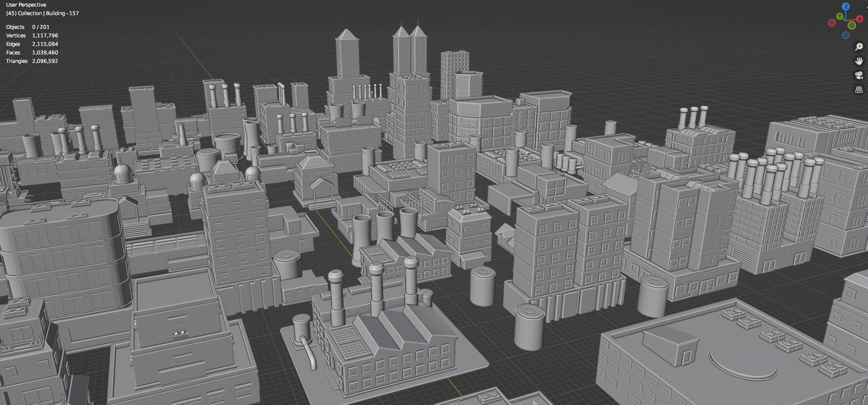This screenshot has width=868, height=405.
Task: Click the 'Faces' statistic label
Action: (13, 53)
